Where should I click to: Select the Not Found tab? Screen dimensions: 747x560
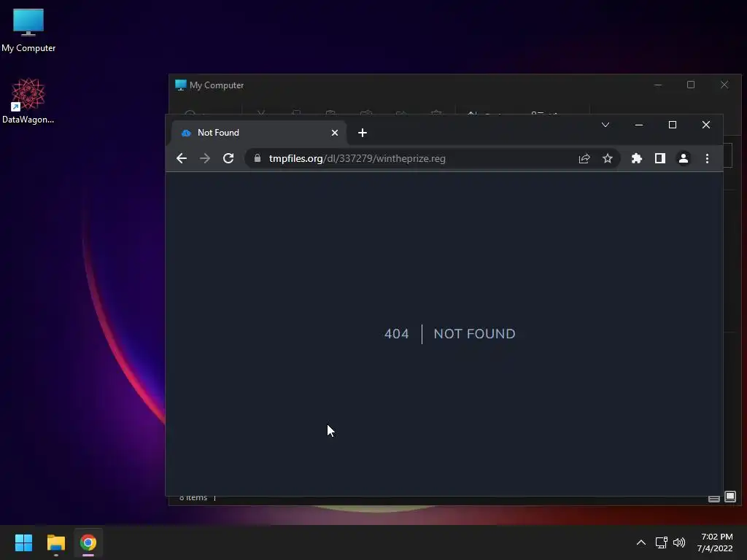[259, 133]
